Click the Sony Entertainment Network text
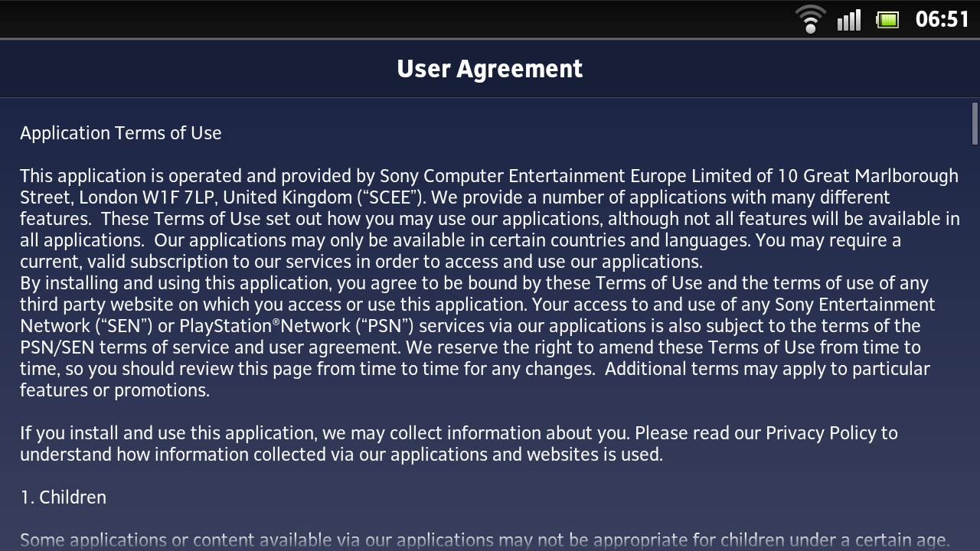 click(x=855, y=305)
